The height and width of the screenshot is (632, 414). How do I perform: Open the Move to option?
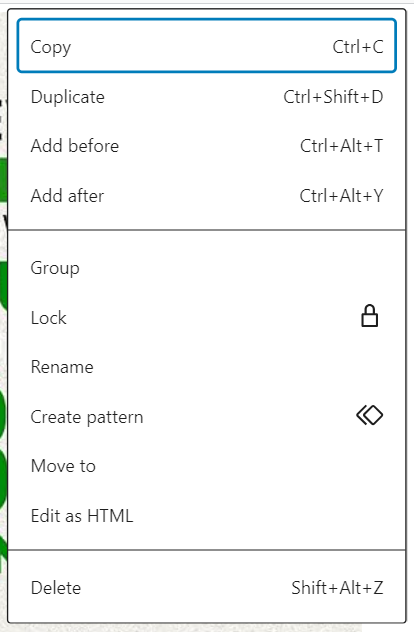(207, 466)
